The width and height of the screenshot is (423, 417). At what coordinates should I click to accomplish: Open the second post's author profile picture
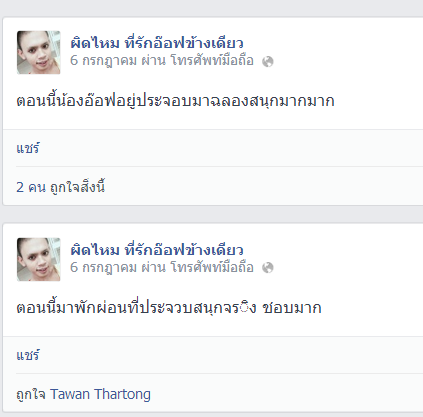(x=39, y=259)
